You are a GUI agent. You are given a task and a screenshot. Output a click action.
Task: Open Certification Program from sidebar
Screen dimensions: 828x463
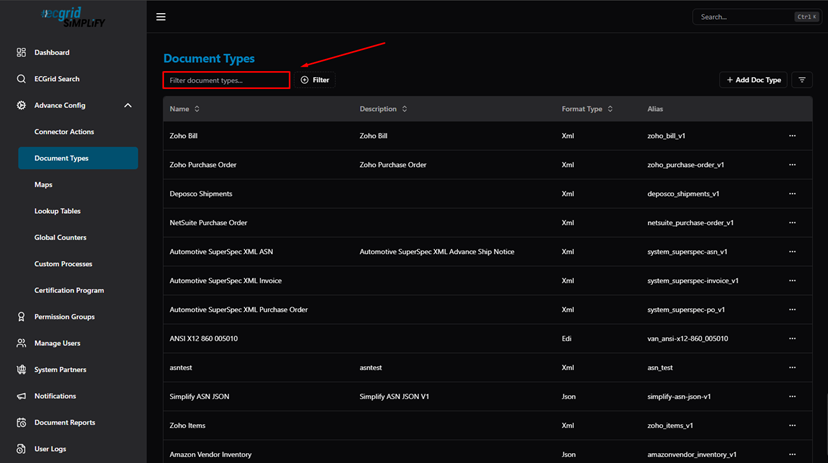click(x=69, y=290)
